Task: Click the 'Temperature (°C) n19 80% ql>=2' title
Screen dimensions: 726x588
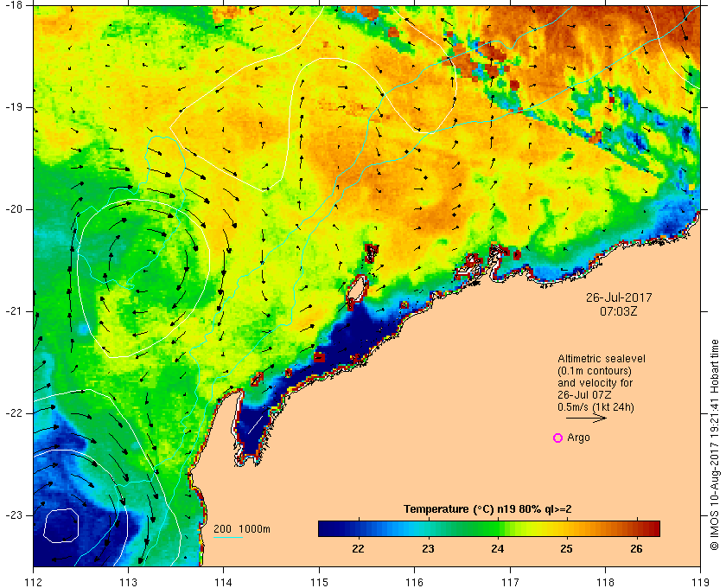Action: (487, 509)
